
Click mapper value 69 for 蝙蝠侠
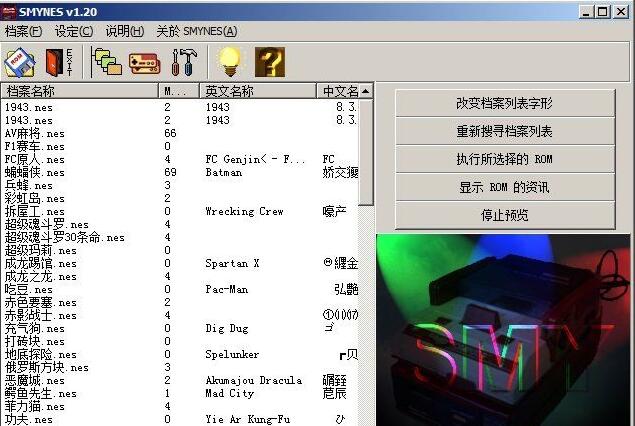pyautogui.click(x=170, y=172)
